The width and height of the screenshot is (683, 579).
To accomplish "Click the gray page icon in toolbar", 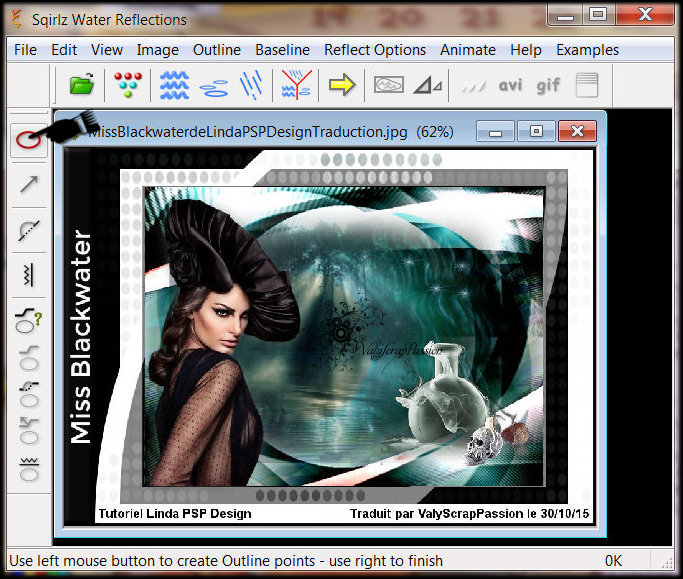I will (x=587, y=85).
